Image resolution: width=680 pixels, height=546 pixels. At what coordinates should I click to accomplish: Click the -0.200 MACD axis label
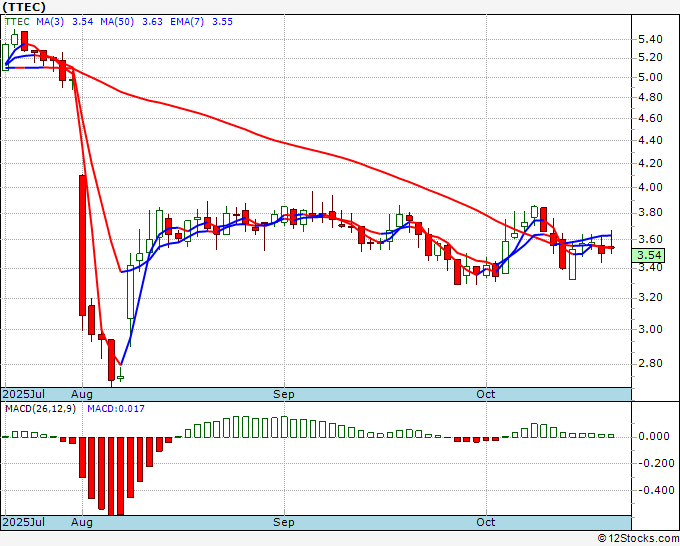pos(656,463)
